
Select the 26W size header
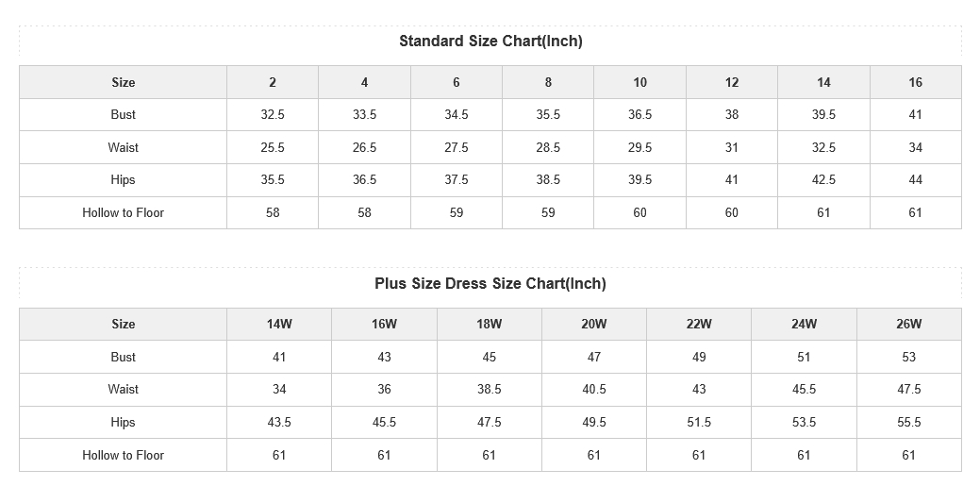(x=908, y=324)
